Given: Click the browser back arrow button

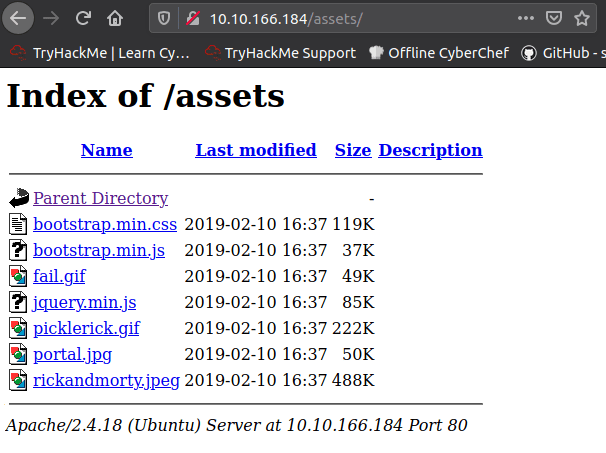Looking at the screenshot, I should click(20, 18).
